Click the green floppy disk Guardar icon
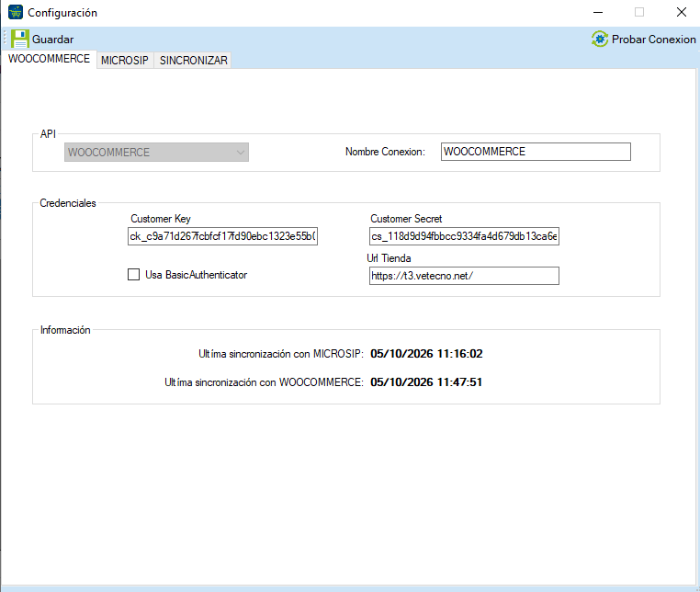This screenshot has width=700, height=592. tap(19, 39)
